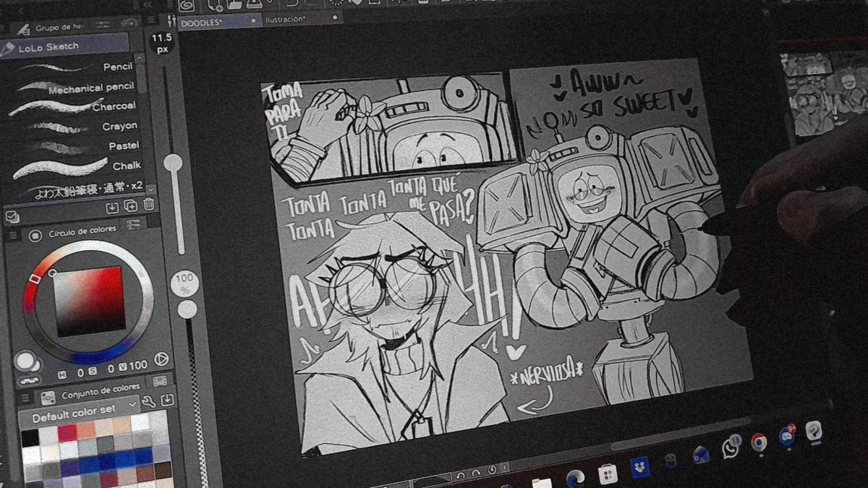Click the new file icon in command bar
This screenshot has height=488, width=868.
click(x=214, y=4)
